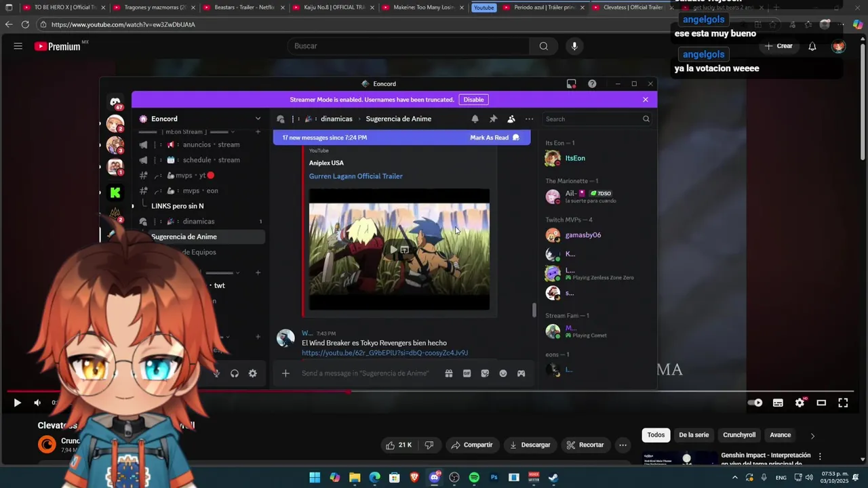This screenshot has width=868, height=488.
Task: Open anuncios stream channel
Action: (200, 144)
